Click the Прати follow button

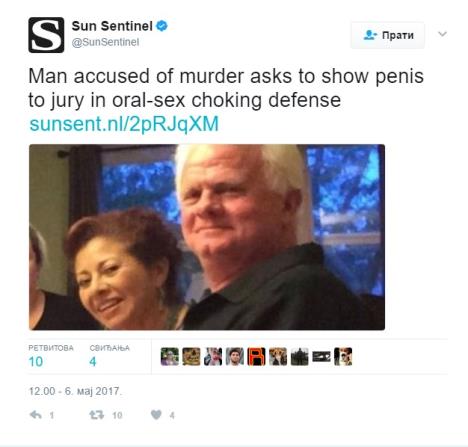pyautogui.click(x=388, y=35)
